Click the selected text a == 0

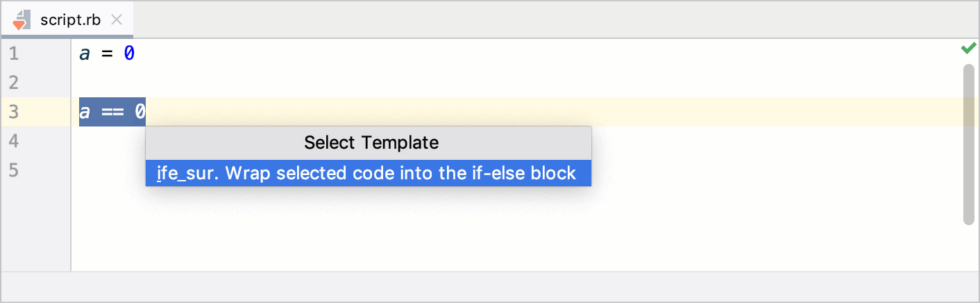112,112
